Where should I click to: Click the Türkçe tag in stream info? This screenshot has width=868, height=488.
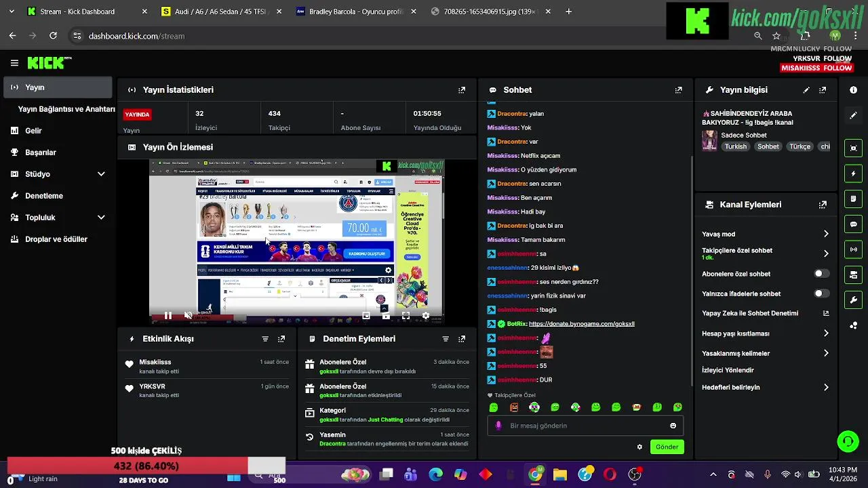pos(800,146)
